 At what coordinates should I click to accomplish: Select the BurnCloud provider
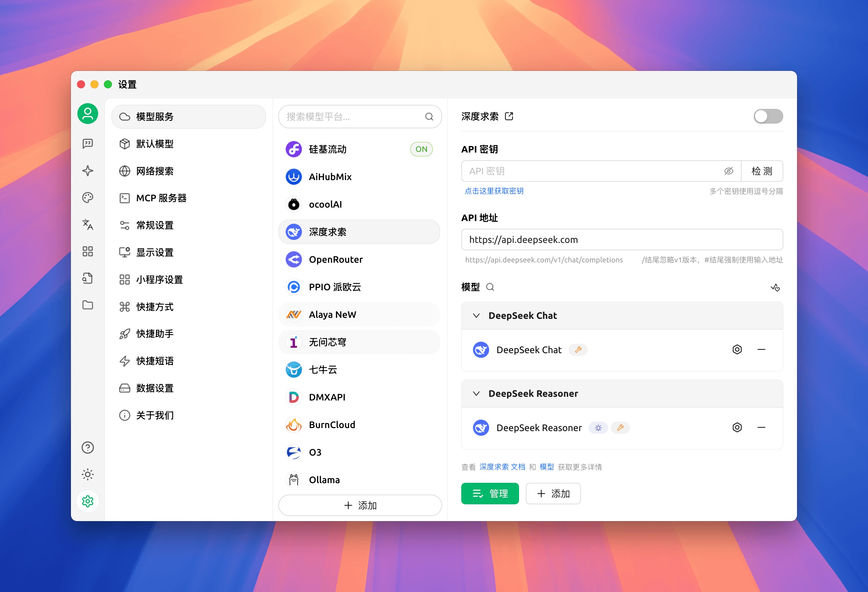point(359,425)
